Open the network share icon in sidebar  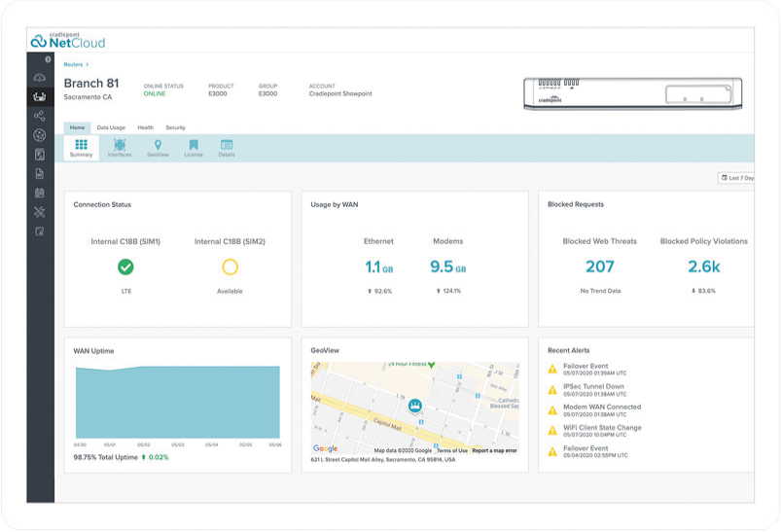(x=40, y=116)
